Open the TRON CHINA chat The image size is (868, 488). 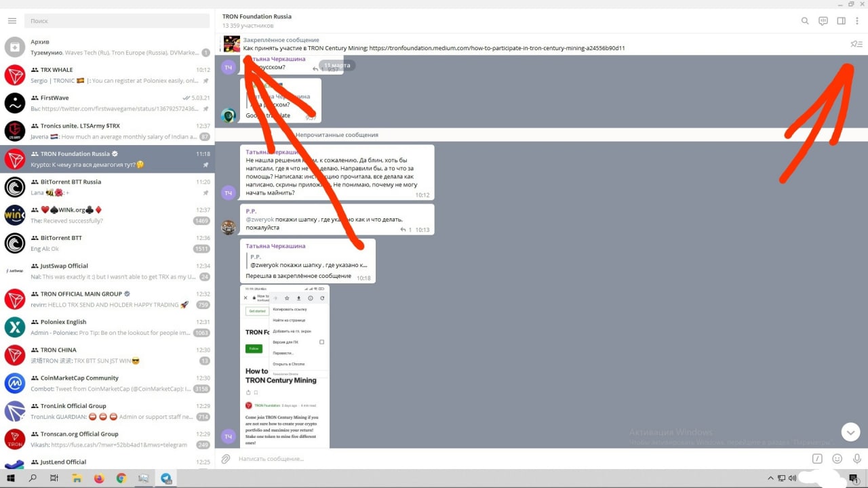pos(107,355)
